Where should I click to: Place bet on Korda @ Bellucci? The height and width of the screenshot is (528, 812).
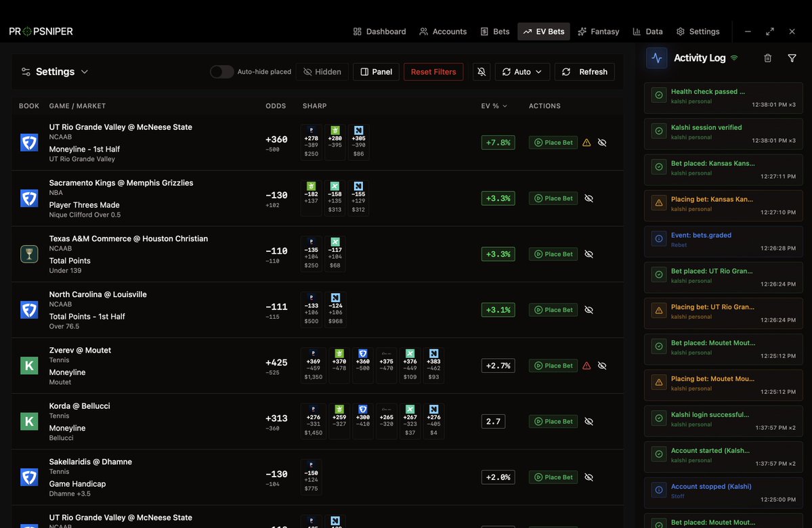tap(553, 422)
